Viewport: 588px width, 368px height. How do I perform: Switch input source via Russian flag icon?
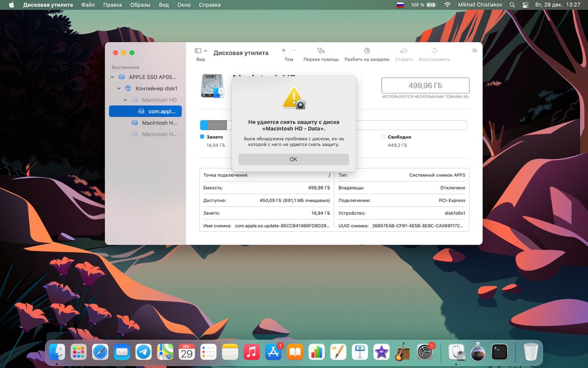tap(400, 5)
